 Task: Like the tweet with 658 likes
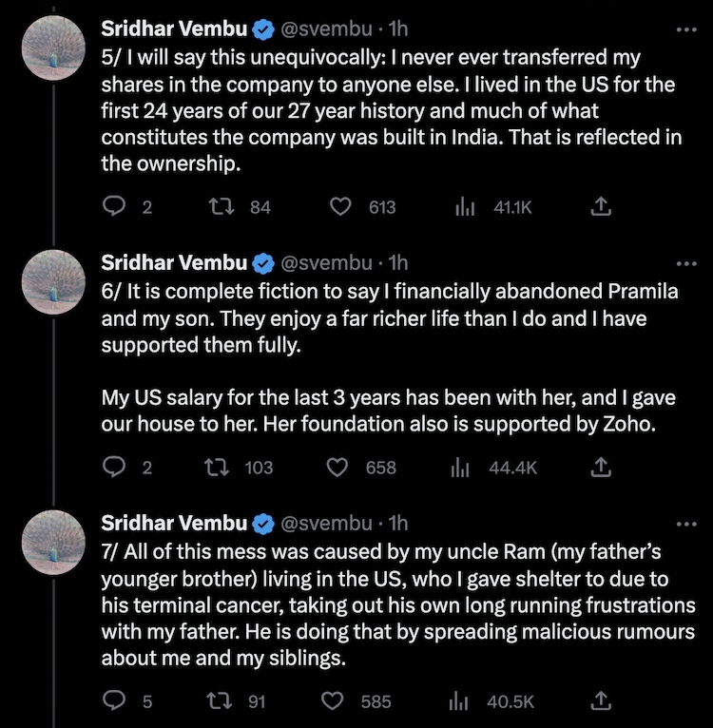[337, 467]
